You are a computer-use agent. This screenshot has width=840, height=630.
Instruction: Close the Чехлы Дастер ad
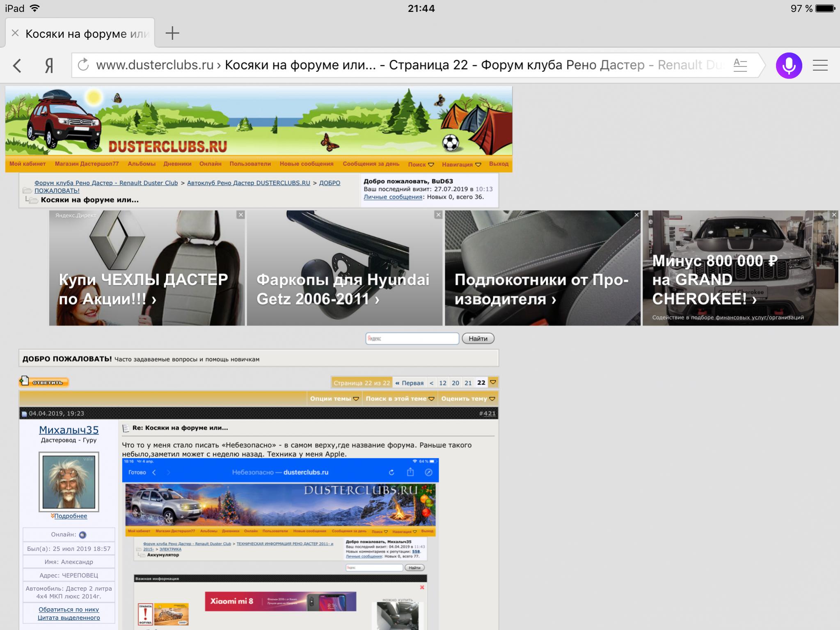tap(241, 215)
